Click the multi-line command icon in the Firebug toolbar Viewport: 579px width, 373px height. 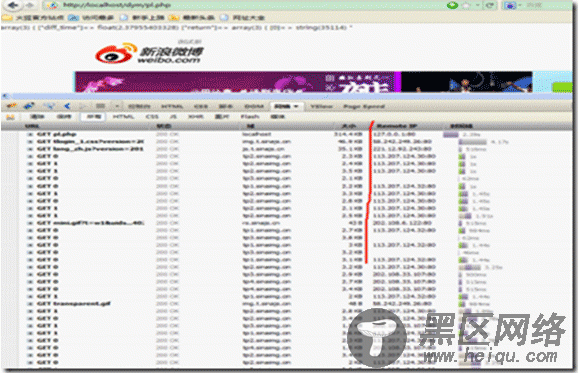[x=100, y=106]
